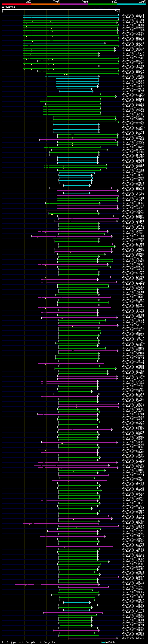Screen dimensions: 148x644
Task: Click the cyan alignment bar for UniRef100_A0AAU2
Action: [77, 79]
